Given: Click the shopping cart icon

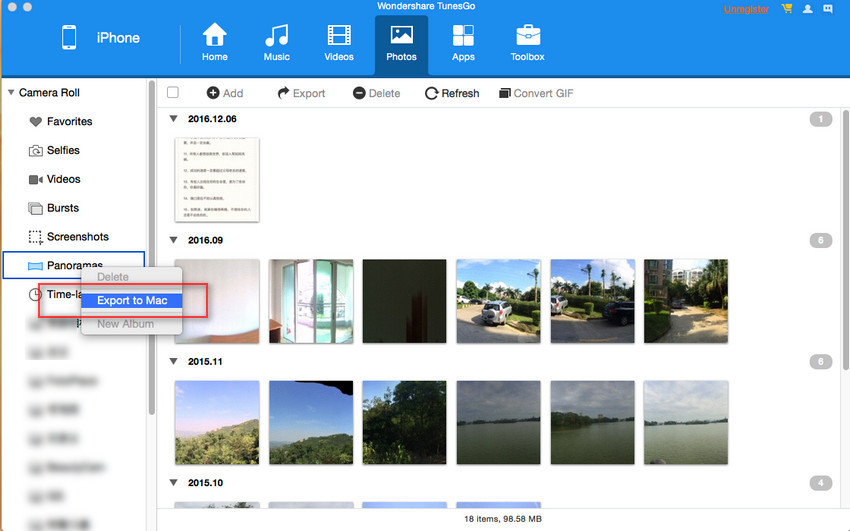Looking at the screenshot, I should (x=786, y=9).
